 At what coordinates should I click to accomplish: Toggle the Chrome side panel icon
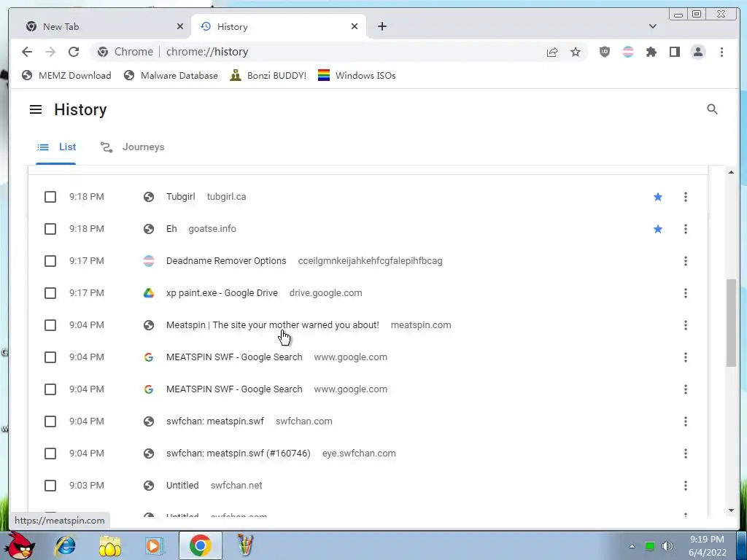(675, 52)
